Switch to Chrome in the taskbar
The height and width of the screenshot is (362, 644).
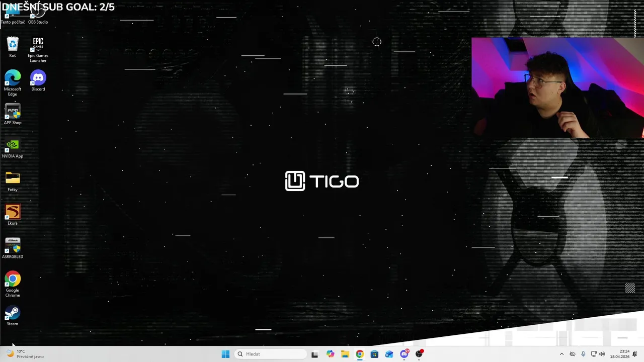coord(359,354)
